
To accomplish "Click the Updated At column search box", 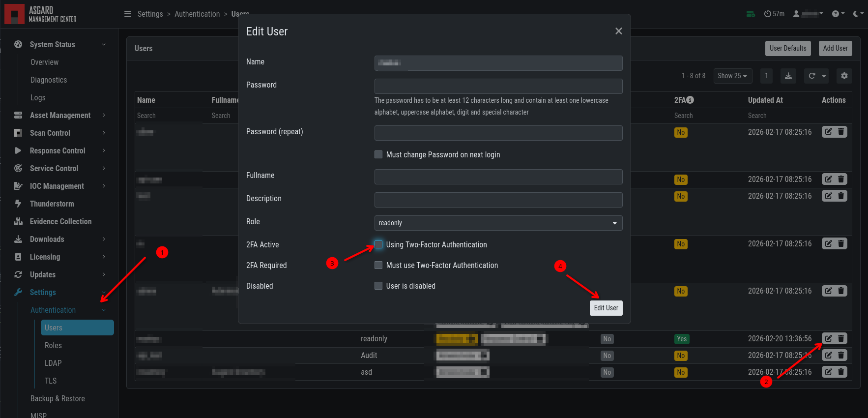I will tap(781, 116).
